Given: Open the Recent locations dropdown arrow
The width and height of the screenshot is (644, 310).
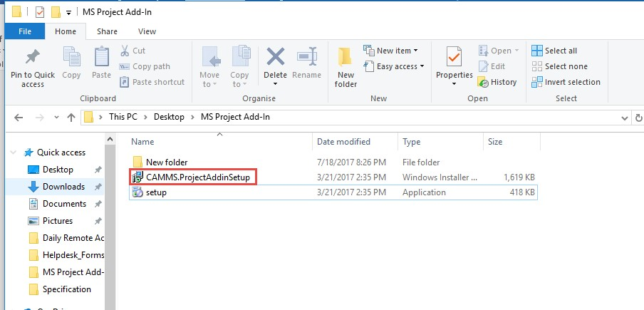Looking at the screenshot, I should tap(57, 118).
